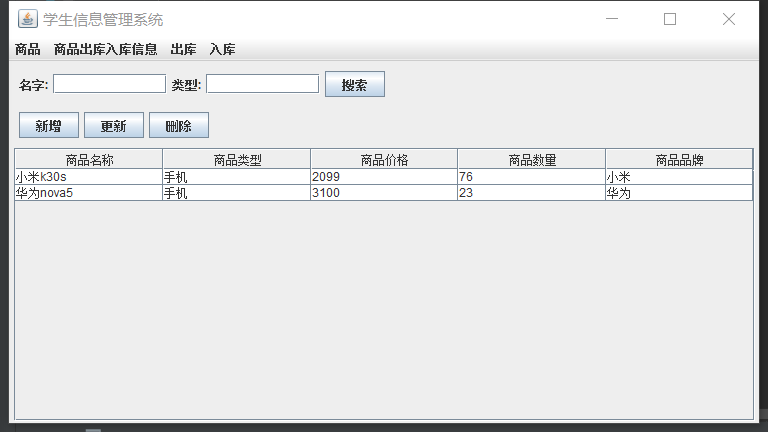The height and width of the screenshot is (432, 768).
Task: Click the 删除 delete button
Action: click(x=178, y=125)
